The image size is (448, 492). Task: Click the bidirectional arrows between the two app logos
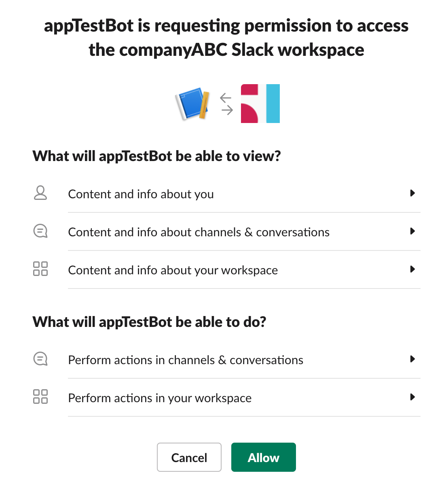pyautogui.click(x=227, y=104)
